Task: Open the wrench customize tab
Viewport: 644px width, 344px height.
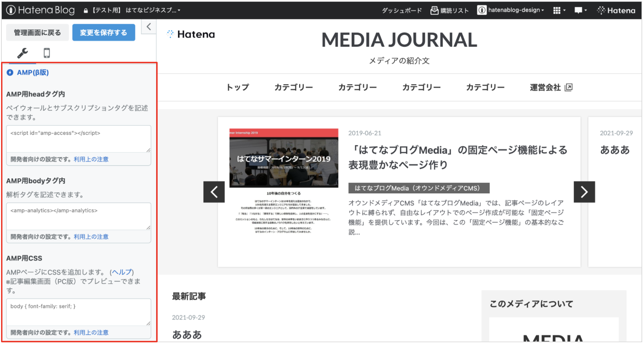Action: 22,53
